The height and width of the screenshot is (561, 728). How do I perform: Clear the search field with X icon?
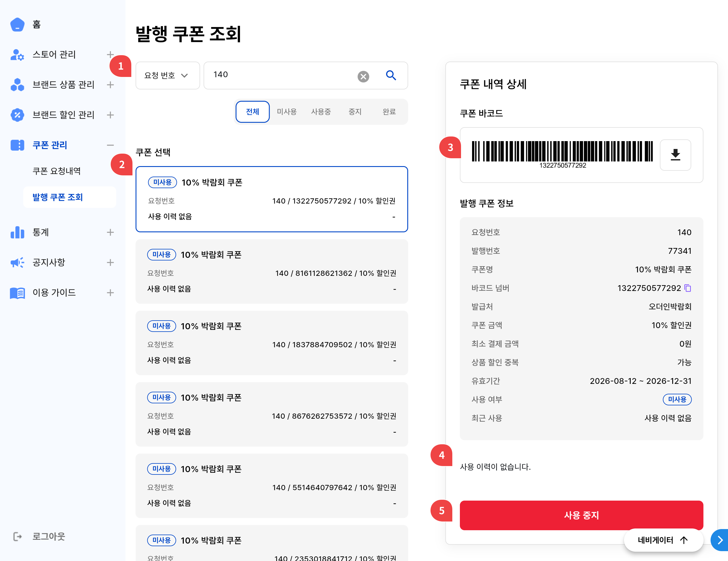click(x=363, y=76)
